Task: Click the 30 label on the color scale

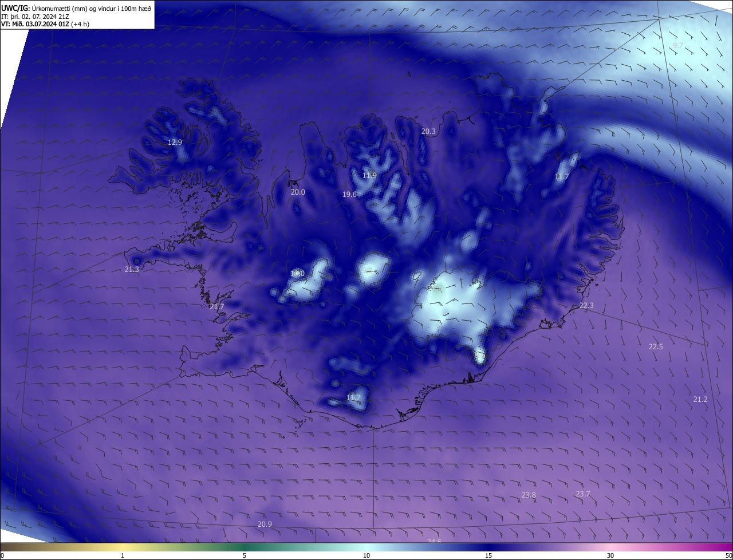Action: tap(610, 555)
